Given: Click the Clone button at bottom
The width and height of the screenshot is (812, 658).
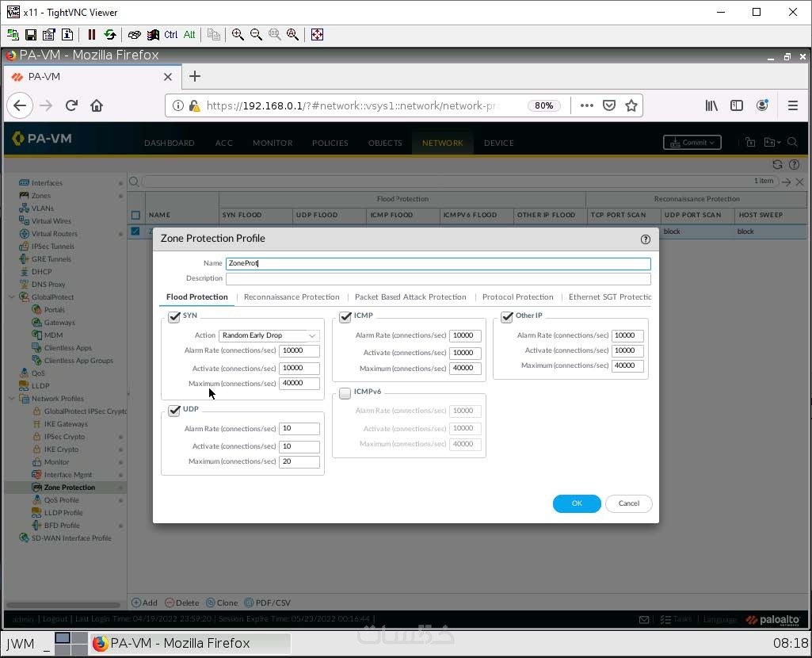Looking at the screenshot, I should coord(222,603).
